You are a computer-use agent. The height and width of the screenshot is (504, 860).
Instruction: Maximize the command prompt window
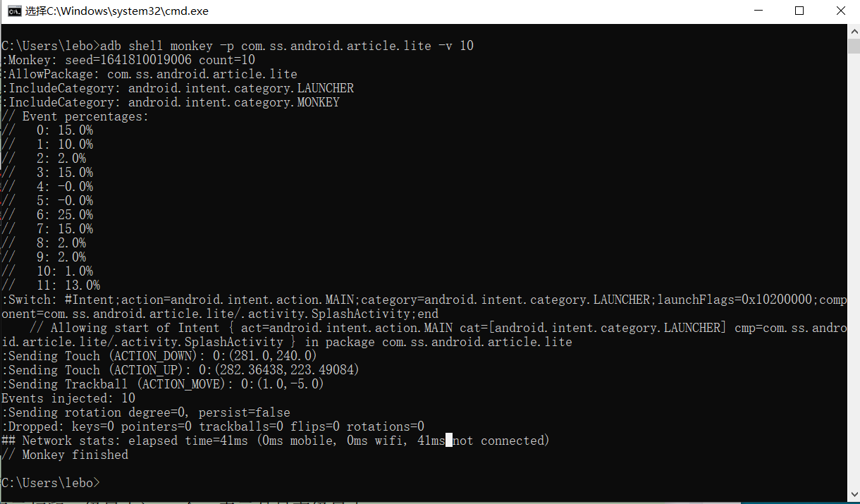799,11
